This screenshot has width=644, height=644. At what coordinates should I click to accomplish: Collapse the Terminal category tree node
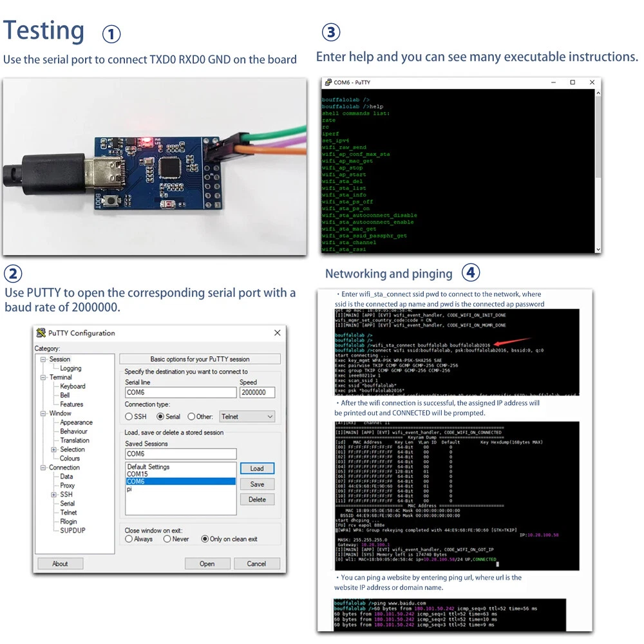[43, 377]
